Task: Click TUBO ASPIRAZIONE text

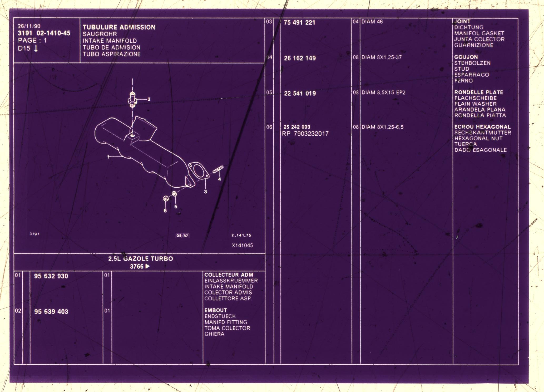Action: (x=112, y=54)
